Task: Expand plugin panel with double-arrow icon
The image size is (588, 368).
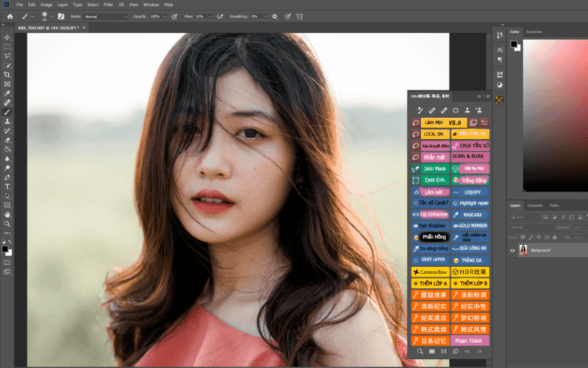Action: 479,96
